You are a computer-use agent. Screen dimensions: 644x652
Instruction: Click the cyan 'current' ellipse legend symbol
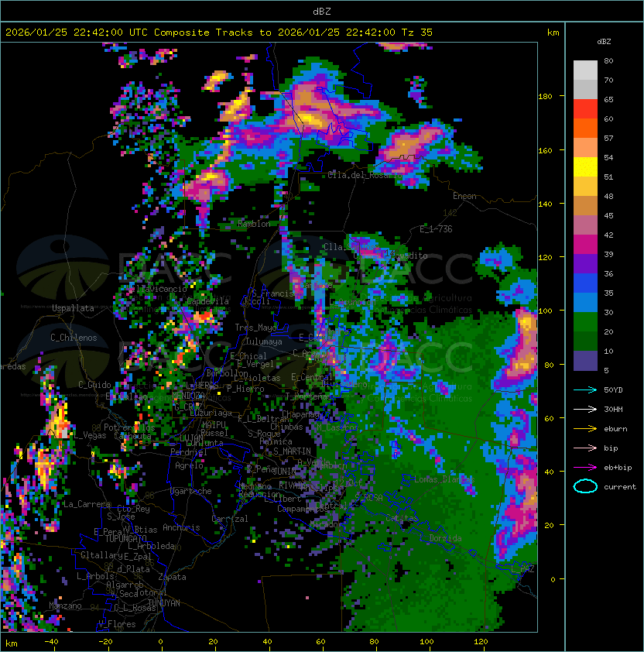tap(585, 486)
